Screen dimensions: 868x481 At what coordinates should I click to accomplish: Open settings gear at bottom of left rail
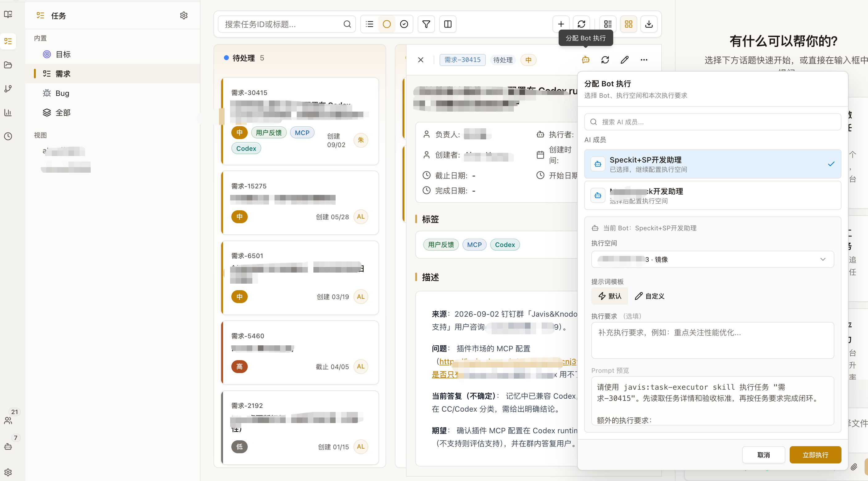point(8,472)
